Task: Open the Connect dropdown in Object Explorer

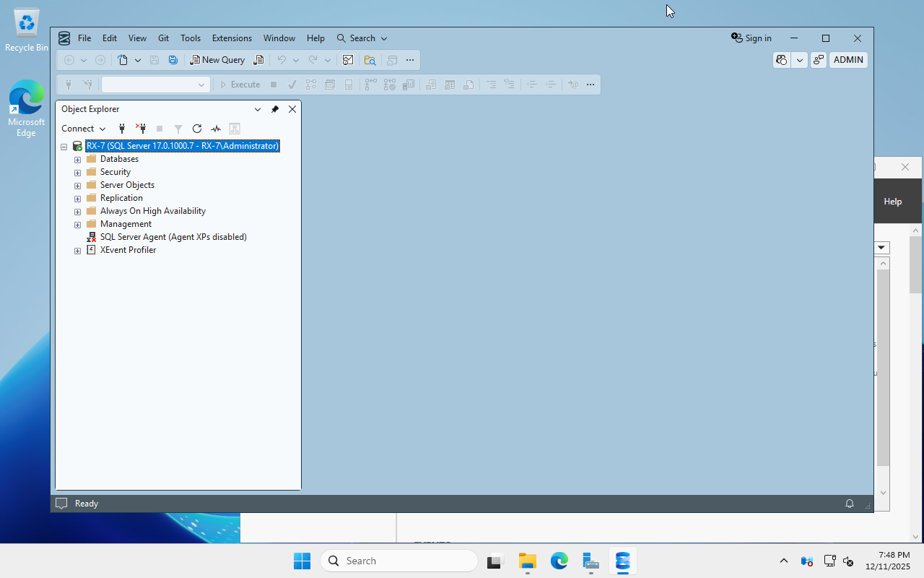Action: tap(102, 129)
